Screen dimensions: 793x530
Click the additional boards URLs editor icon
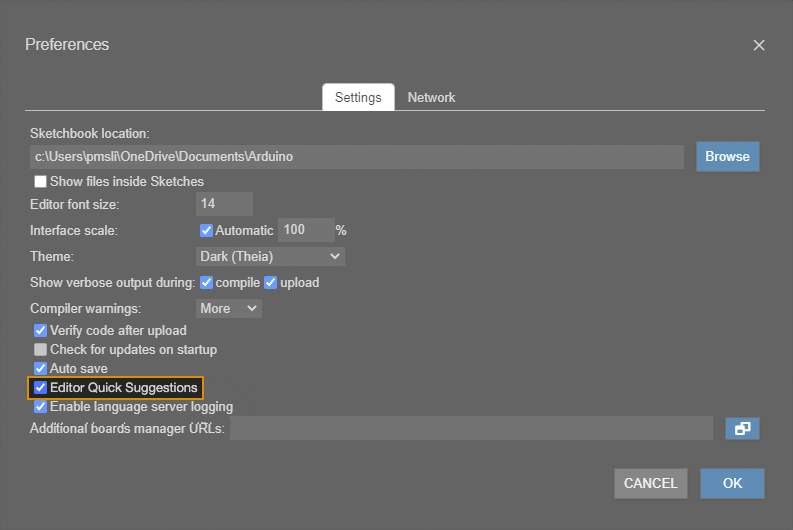click(x=742, y=429)
